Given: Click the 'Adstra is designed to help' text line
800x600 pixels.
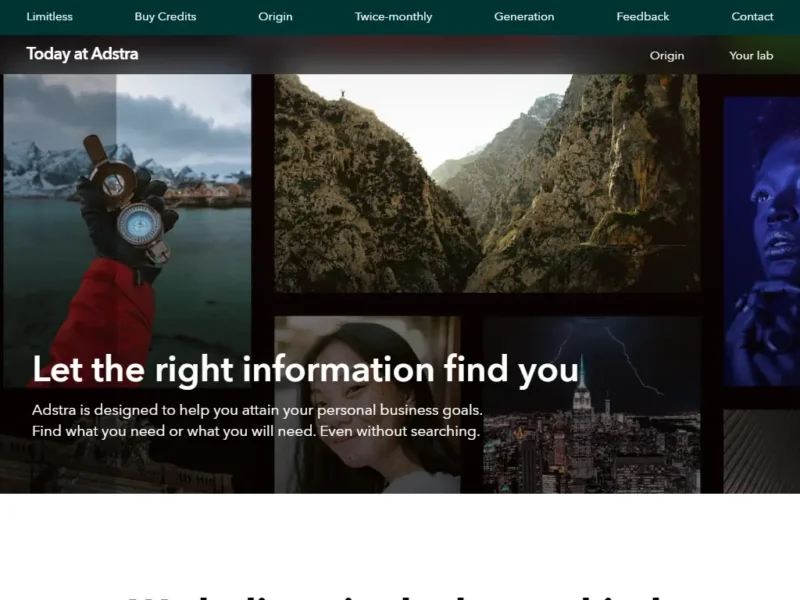Looking at the screenshot, I should pos(257,410).
